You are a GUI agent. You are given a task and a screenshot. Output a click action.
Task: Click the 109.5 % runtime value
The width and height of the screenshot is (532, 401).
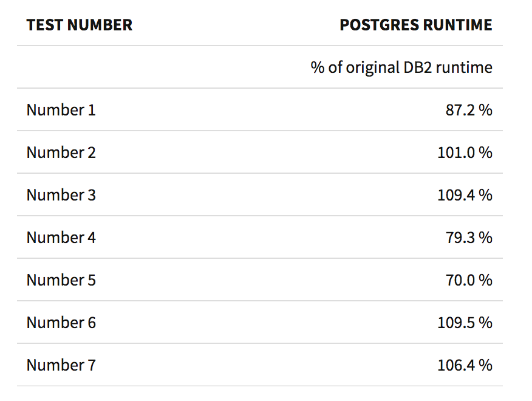coord(465,323)
